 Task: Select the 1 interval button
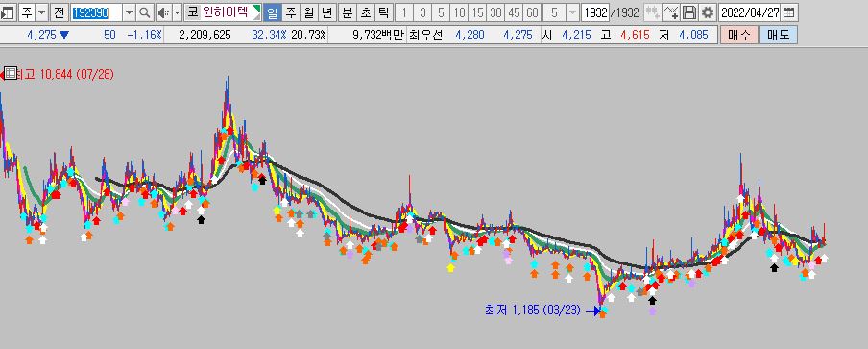(x=404, y=12)
